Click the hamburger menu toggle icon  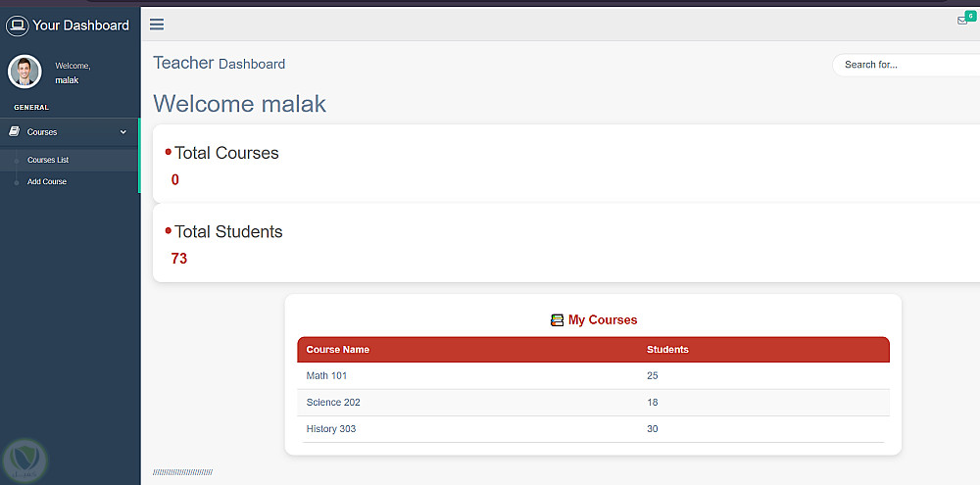[x=157, y=24]
